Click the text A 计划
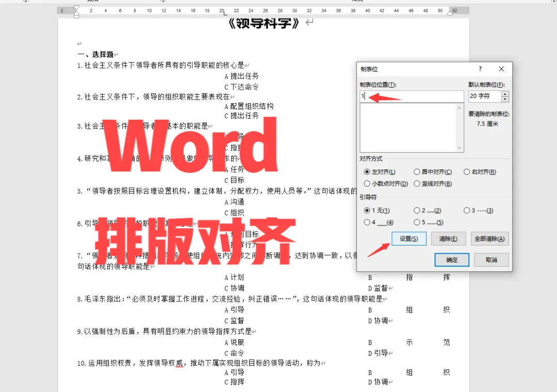 click(235, 277)
